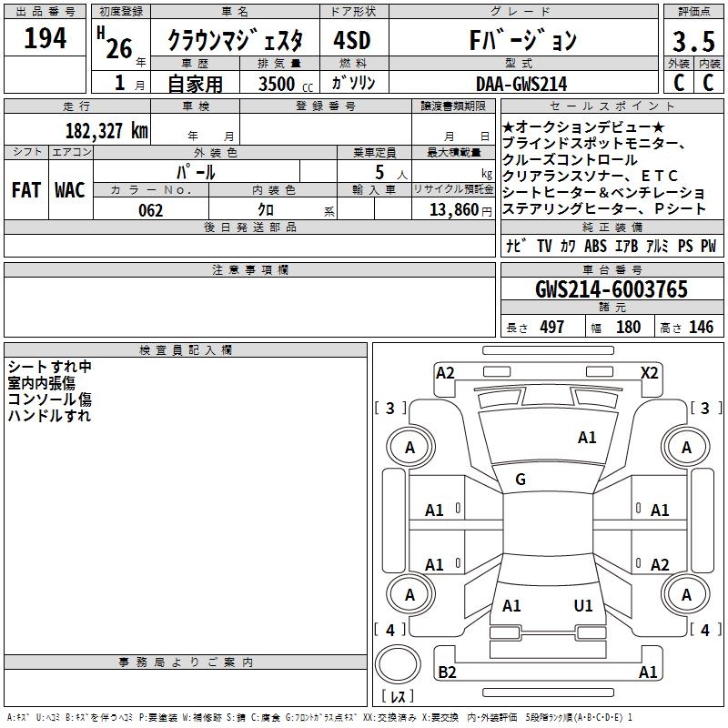Select width value 180
Viewport: 728px width, 728px height.
point(628,327)
